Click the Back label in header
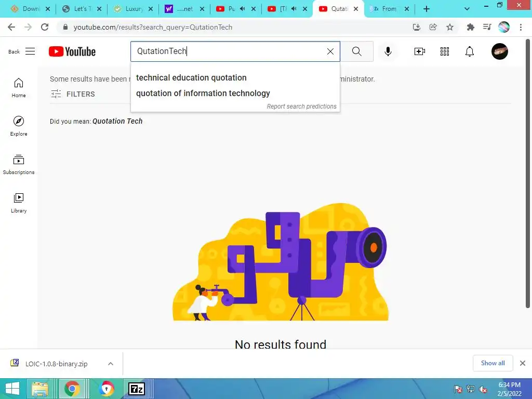This screenshot has height=399, width=532. click(x=14, y=51)
